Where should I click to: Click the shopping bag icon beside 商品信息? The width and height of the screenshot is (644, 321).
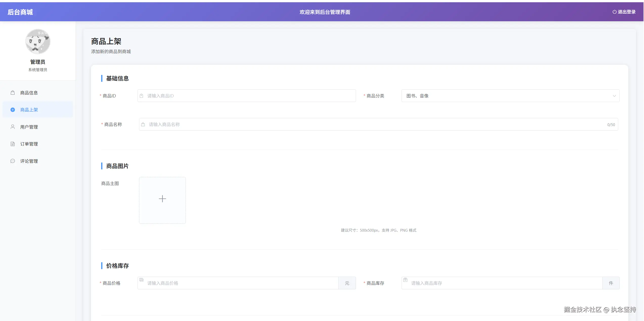pos(13,93)
